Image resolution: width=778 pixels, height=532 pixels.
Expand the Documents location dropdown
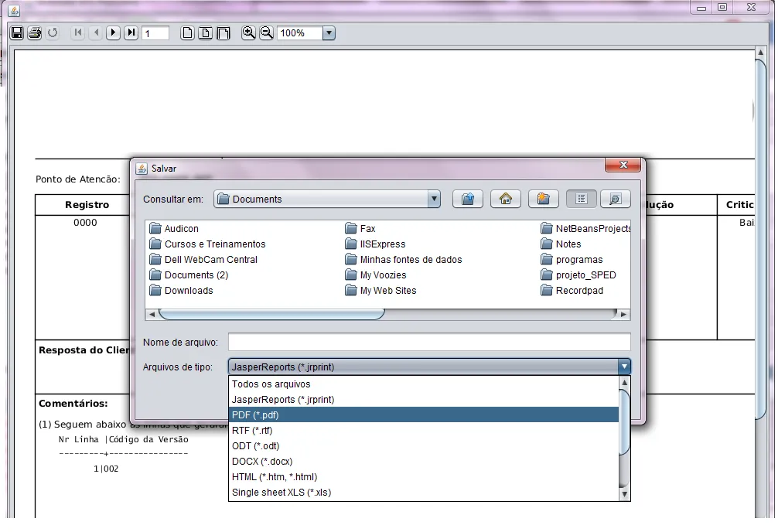(434, 199)
